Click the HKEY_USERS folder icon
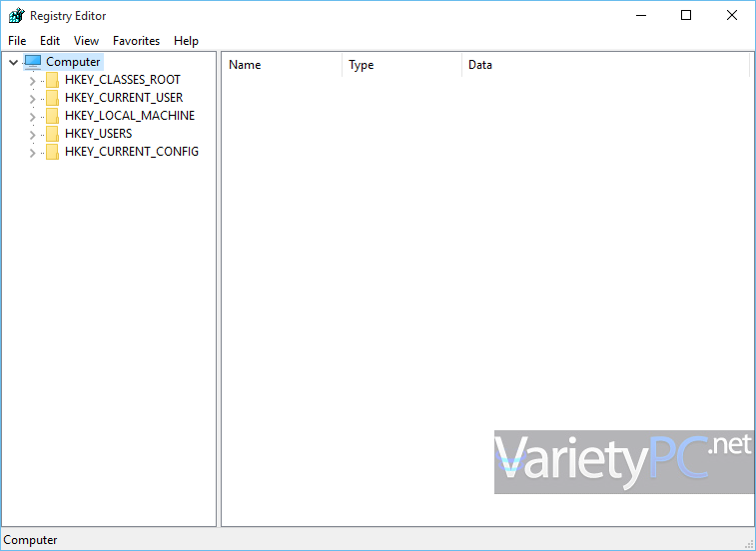 pos(53,134)
